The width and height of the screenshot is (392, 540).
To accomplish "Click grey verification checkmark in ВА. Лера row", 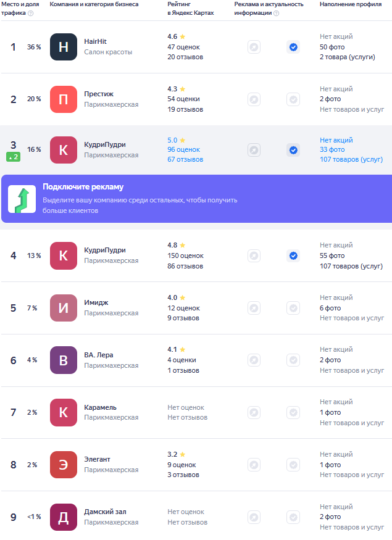I will 293,360.
